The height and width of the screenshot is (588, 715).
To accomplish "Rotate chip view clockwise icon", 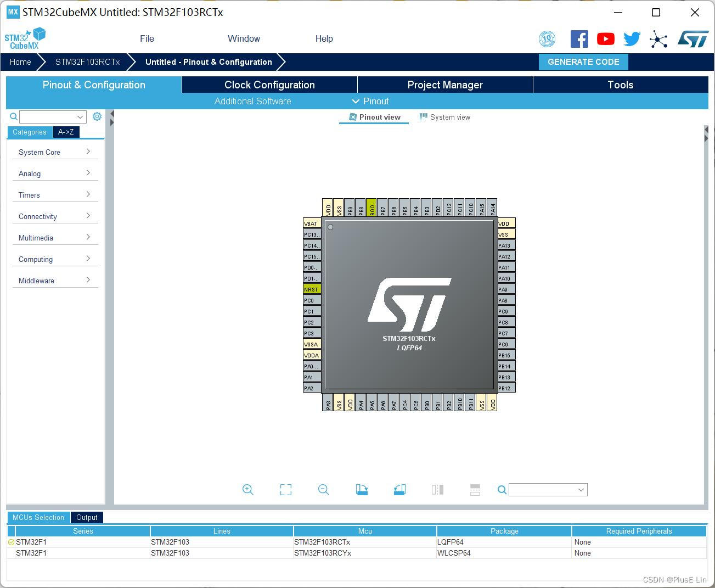I will point(362,490).
